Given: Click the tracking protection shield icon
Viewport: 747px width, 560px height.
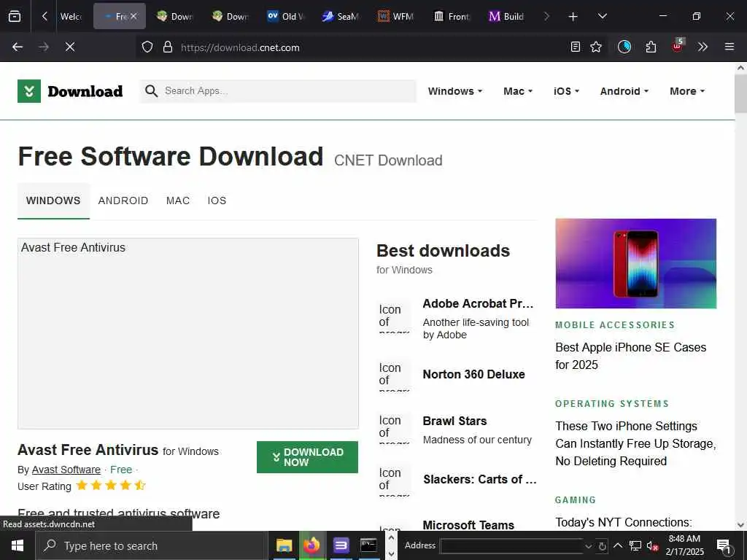Looking at the screenshot, I should coord(147,47).
